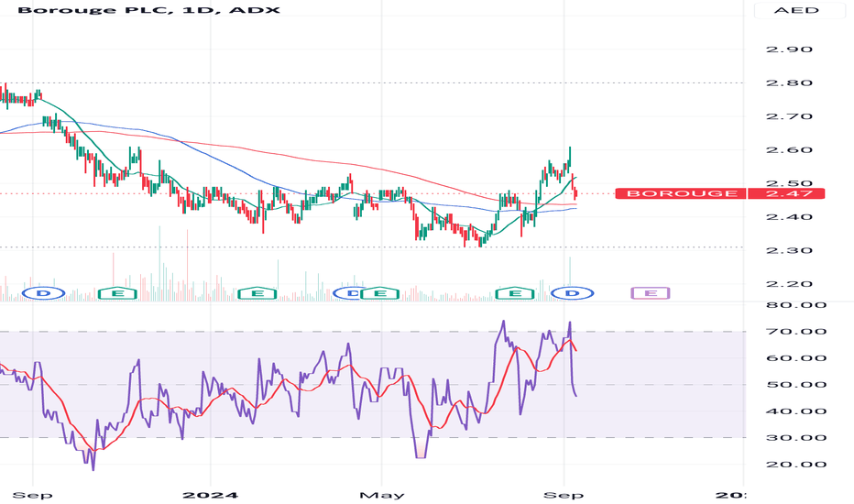Click the Sep label left of 2024
The width and height of the screenshot is (854, 504).
pyautogui.click(x=33, y=495)
